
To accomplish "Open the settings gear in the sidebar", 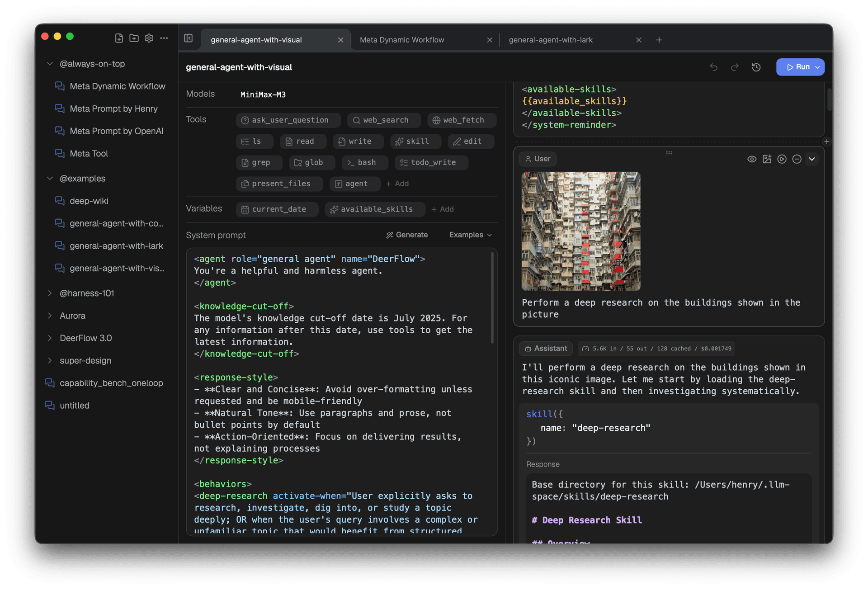I will point(149,38).
